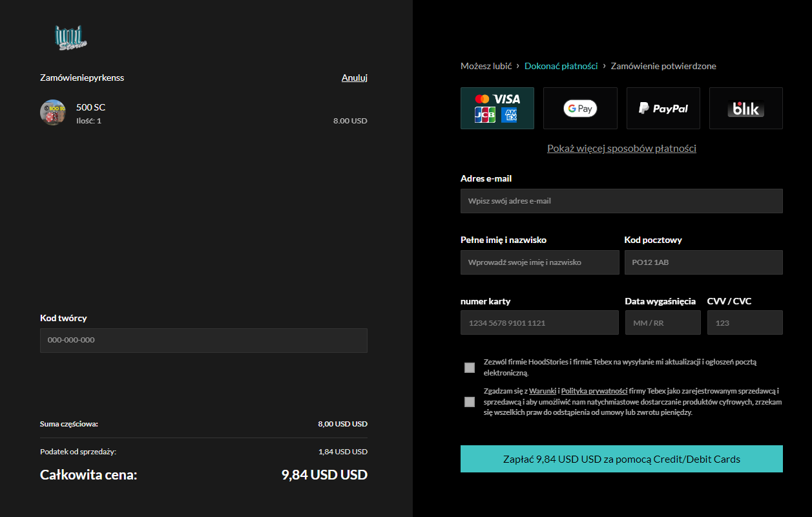The width and height of the screenshot is (812, 517).
Task: Focus the Kod pocztowy field
Action: pos(703,262)
